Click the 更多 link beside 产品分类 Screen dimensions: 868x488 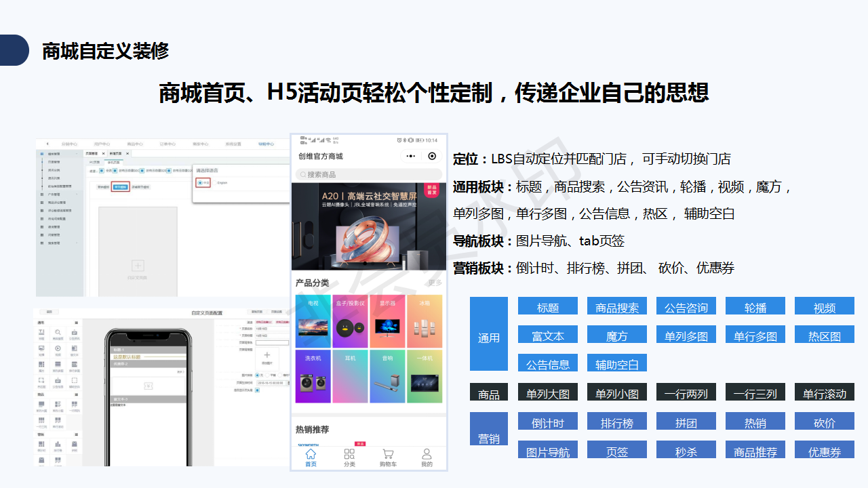tap(435, 283)
